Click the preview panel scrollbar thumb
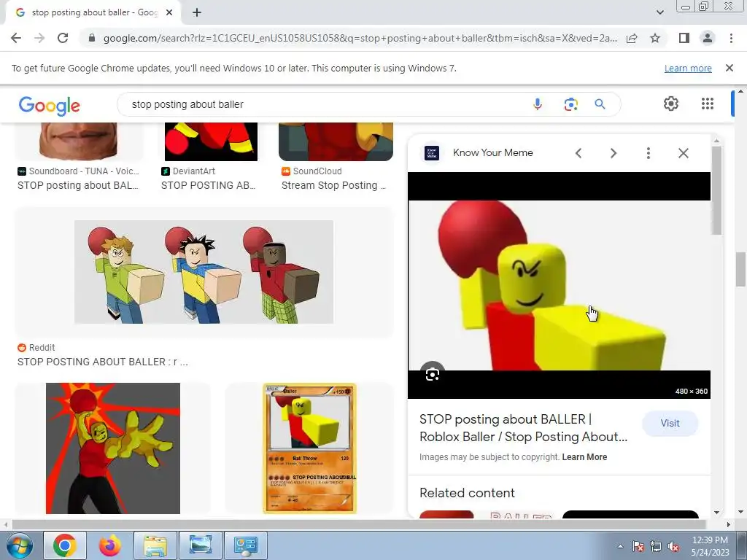The height and width of the screenshot is (560, 747). tap(716, 190)
